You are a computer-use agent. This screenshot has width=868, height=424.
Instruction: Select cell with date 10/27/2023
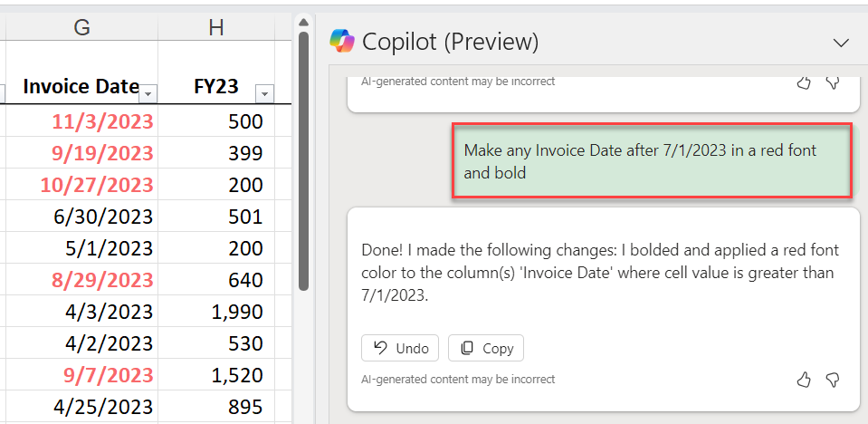point(81,184)
